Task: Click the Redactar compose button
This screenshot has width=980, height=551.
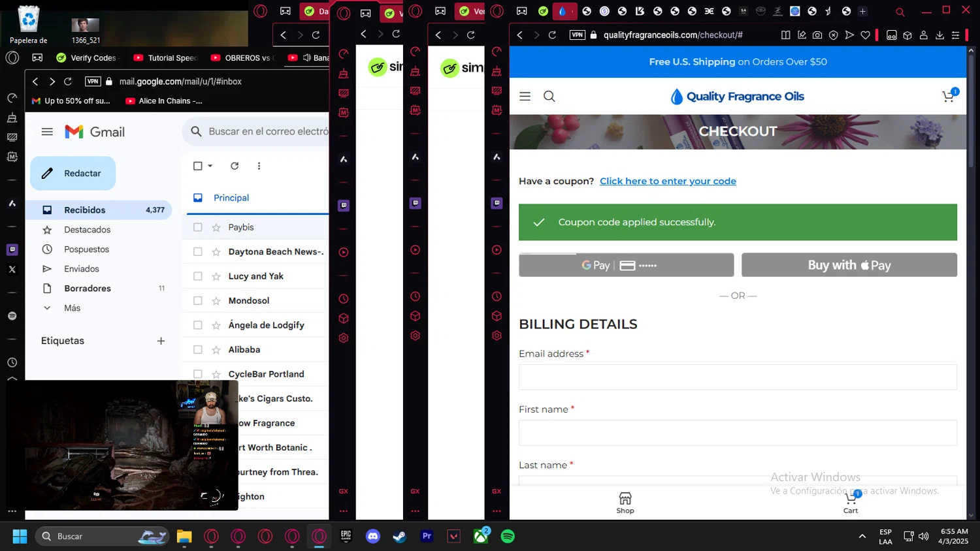Action: coord(73,174)
